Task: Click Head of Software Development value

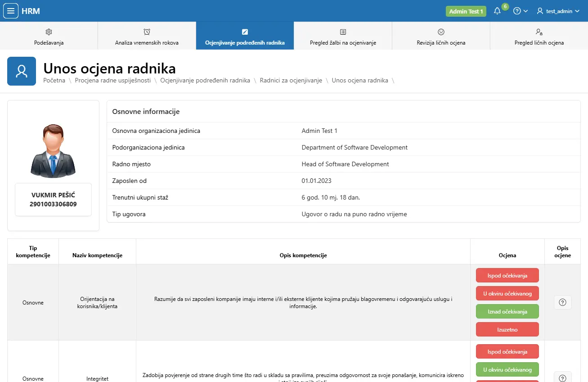Action: [345, 164]
